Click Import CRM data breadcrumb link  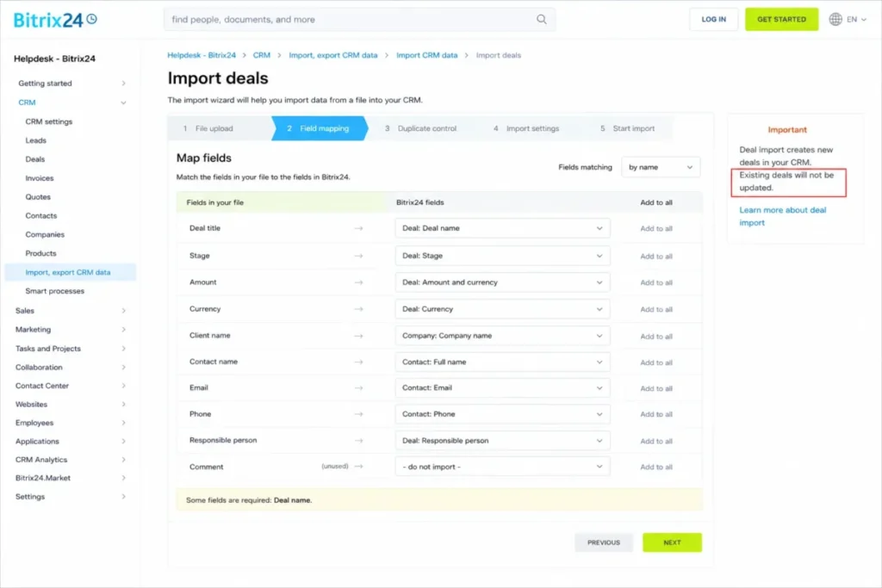[x=427, y=55]
